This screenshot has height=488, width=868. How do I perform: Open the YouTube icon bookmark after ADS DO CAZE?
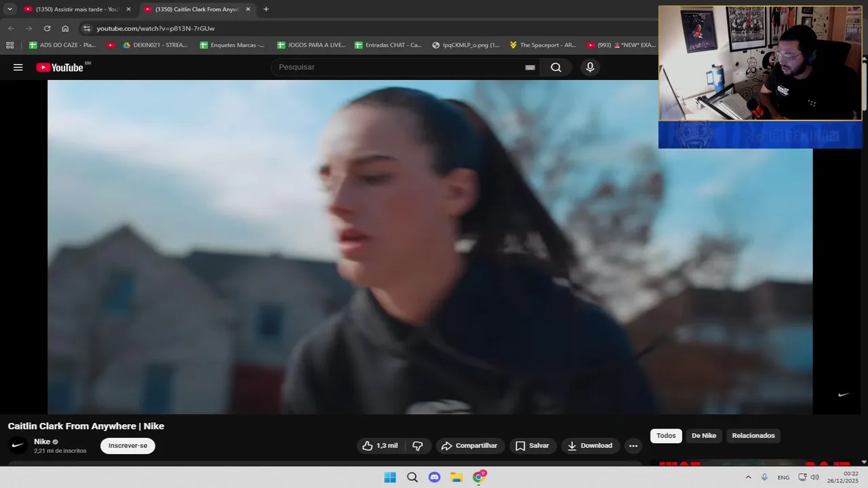[111, 45]
